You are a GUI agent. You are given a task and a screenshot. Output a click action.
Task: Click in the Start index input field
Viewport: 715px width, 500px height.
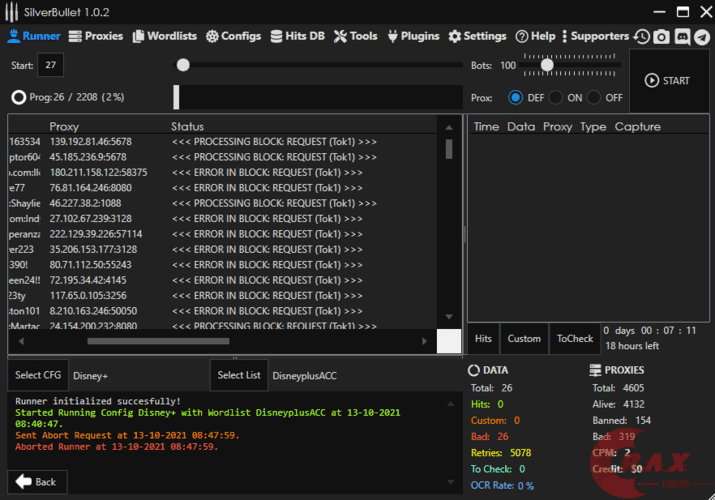point(50,66)
